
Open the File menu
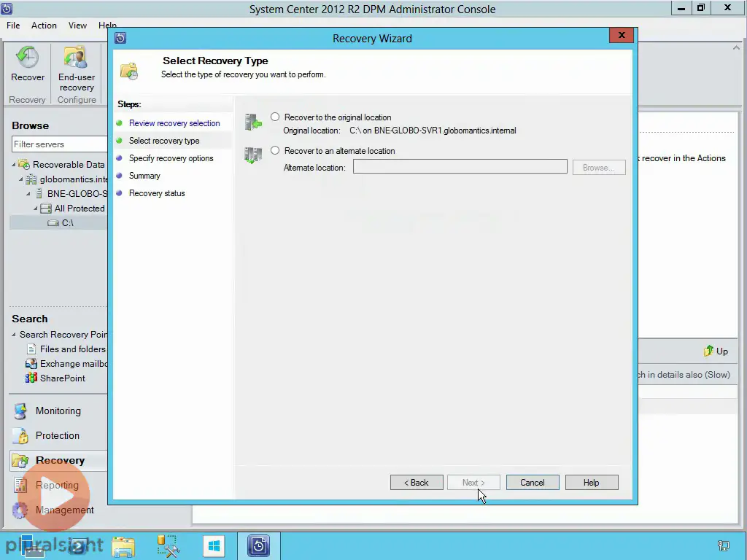point(13,26)
